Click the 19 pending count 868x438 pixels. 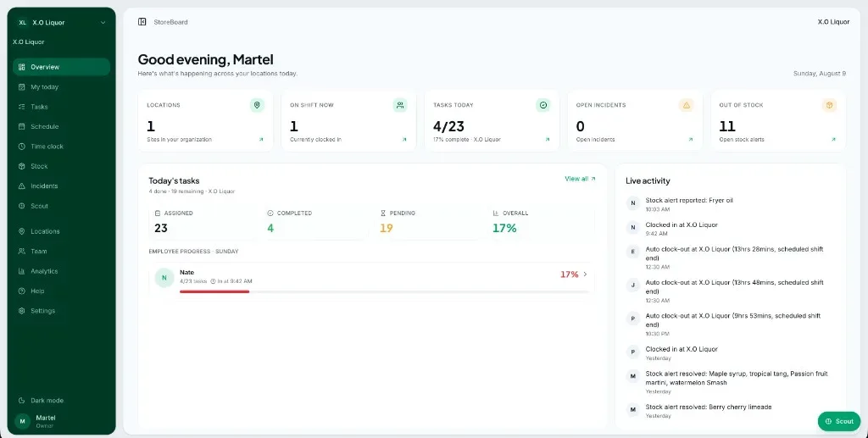coord(387,228)
